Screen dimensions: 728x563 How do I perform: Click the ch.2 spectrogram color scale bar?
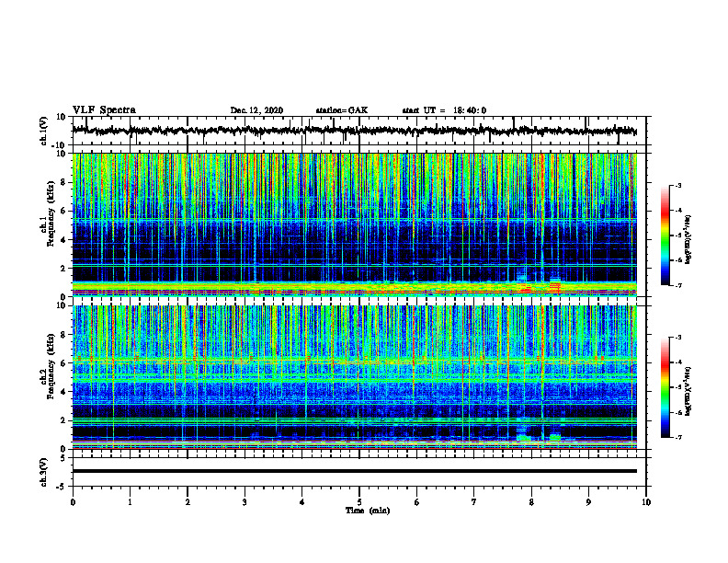tap(665, 387)
